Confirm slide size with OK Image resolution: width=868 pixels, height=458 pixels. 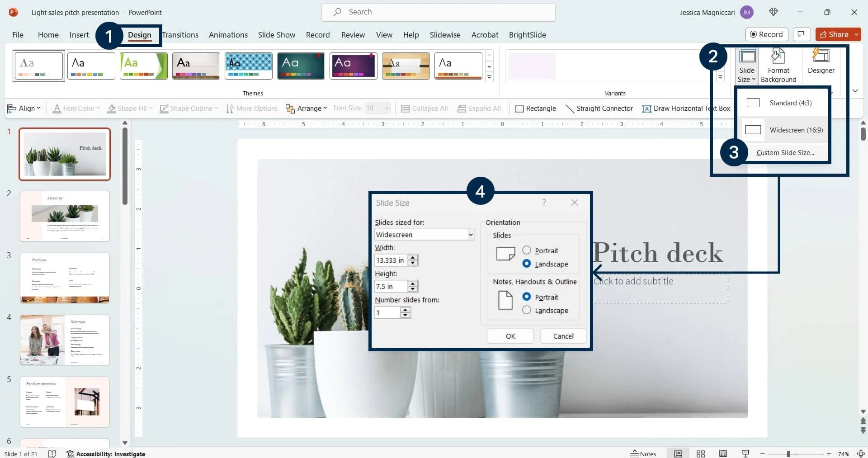510,336
